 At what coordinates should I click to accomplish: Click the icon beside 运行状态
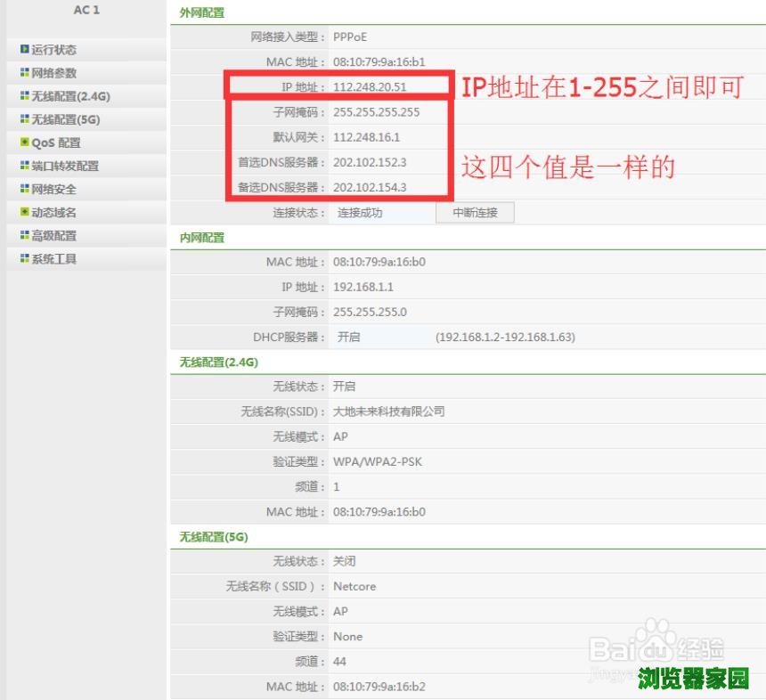point(25,50)
